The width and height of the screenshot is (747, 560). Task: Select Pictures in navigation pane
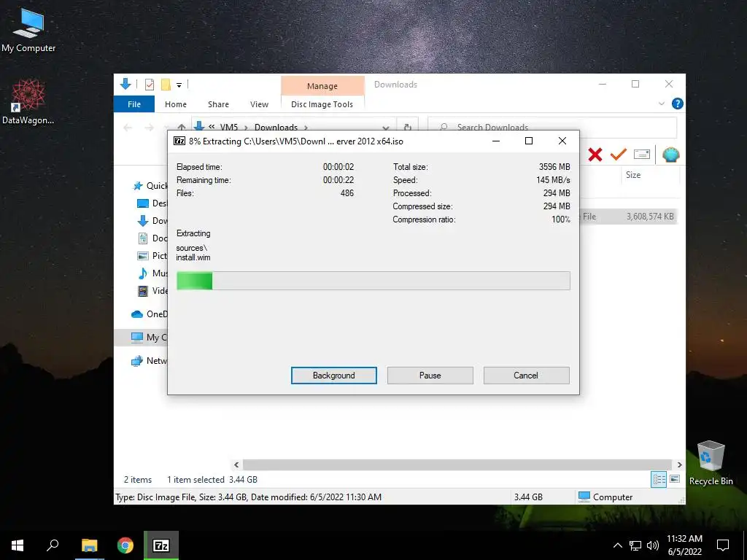152,256
